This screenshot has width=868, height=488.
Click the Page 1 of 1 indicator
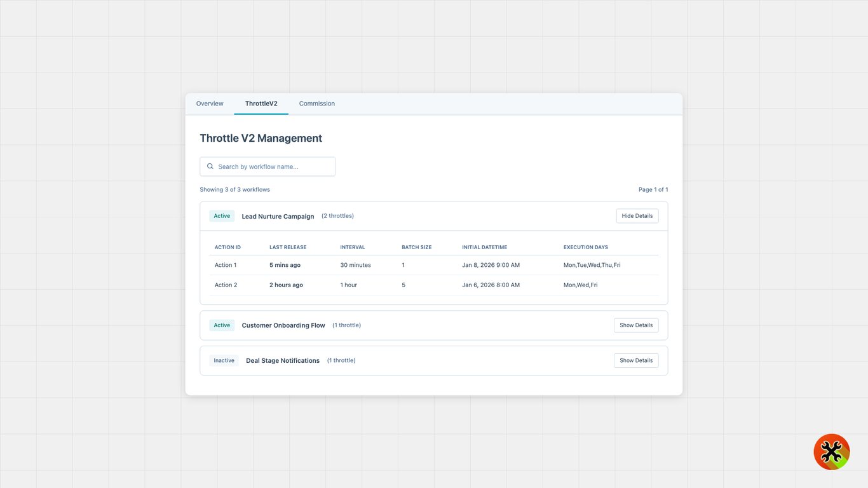tap(653, 189)
